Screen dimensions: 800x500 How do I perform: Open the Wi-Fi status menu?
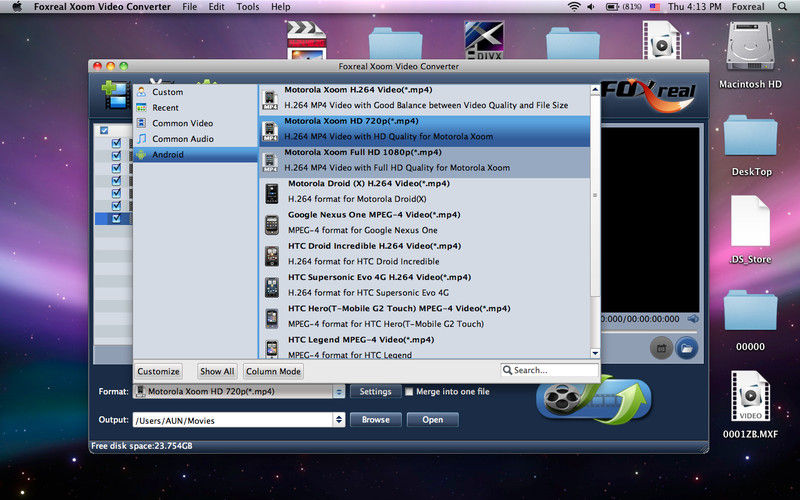click(574, 7)
